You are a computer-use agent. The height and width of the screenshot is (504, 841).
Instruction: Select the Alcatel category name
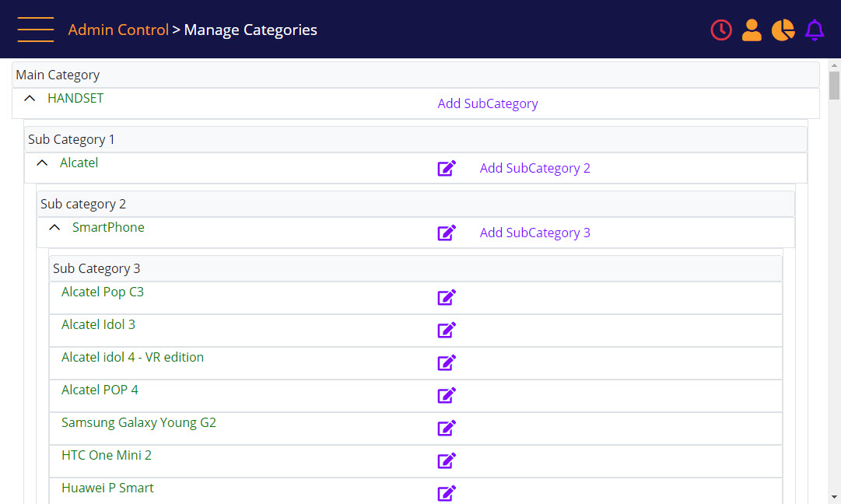79,163
